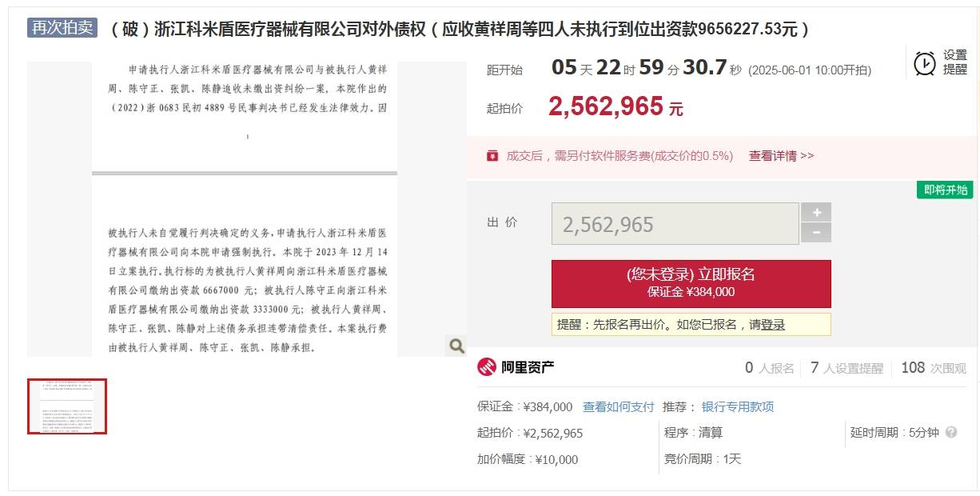Click the auction title text 浙江科米盾医疗器械
The height and width of the screenshot is (496, 980).
pyautogui.click(x=460, y=30)
